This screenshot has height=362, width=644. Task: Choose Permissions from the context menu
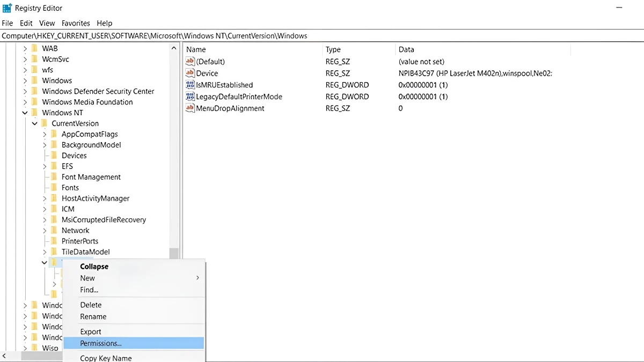point(100,343)
